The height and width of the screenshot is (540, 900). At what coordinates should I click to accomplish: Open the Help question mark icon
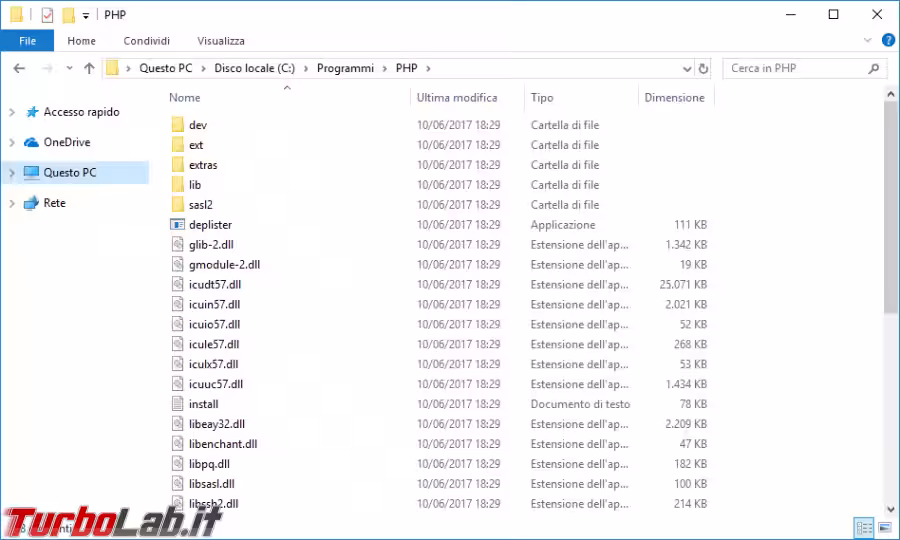[x=888, y=40]
